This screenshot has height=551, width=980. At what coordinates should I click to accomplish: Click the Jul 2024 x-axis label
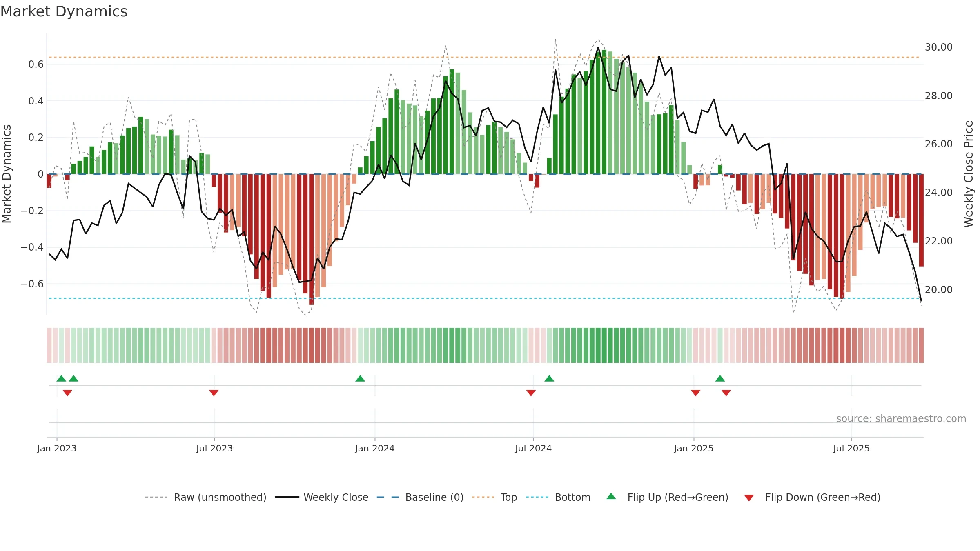pos(533,448)
